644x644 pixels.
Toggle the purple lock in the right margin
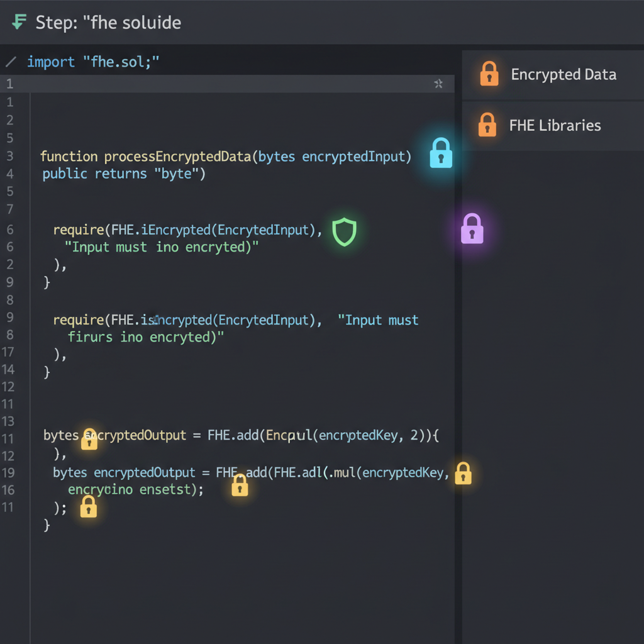pos(472,229)
